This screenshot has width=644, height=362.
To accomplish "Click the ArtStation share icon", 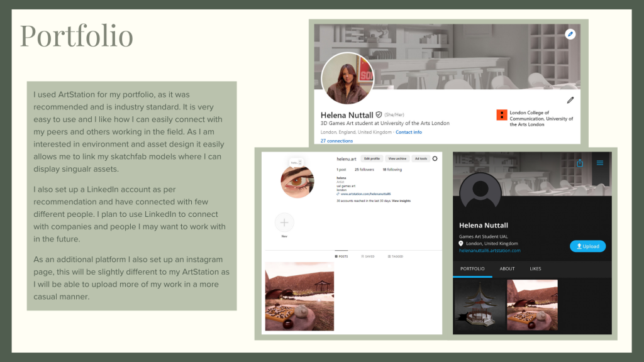I will [x=579, y=163].
